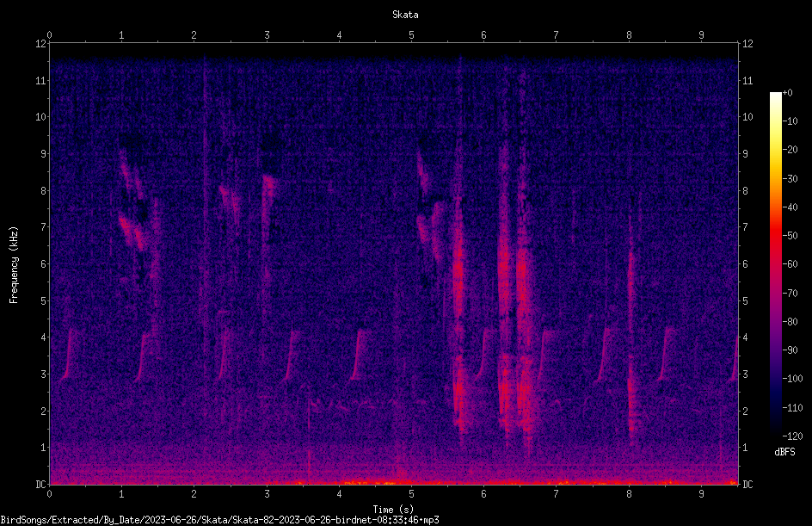
Task: Click '11' on the left frequency axis
Action: 40,80
